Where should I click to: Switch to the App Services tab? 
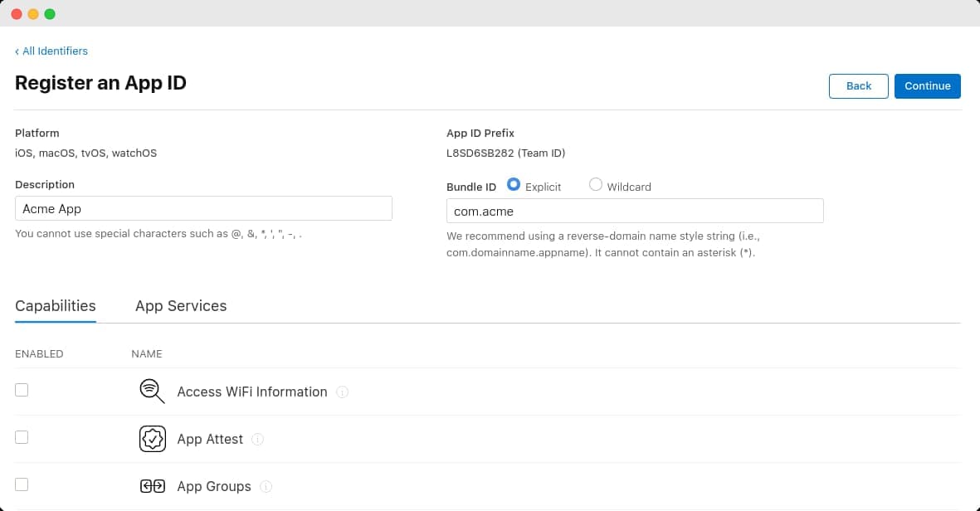coord(181,306)
